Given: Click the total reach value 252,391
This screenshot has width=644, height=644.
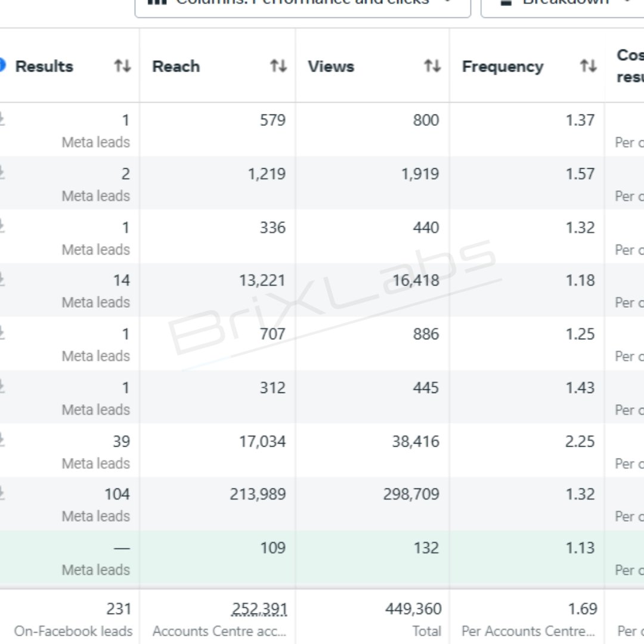Looking at the screenshot, I should (259, 609).
